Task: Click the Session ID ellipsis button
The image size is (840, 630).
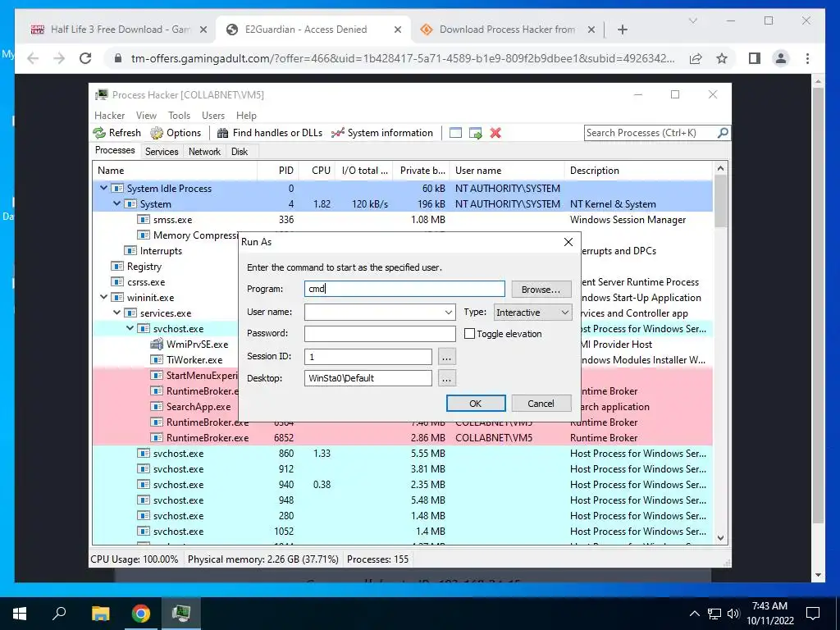Action: [447, 356]
